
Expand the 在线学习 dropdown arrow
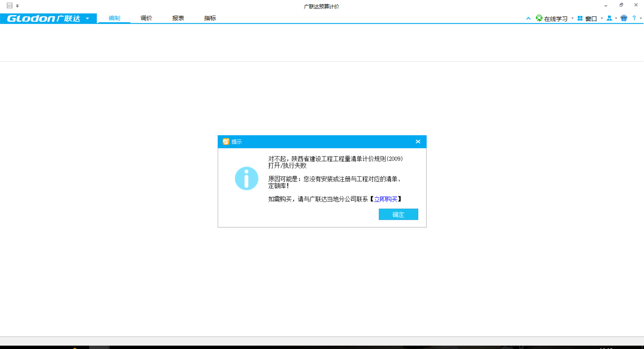click(572, 18)
